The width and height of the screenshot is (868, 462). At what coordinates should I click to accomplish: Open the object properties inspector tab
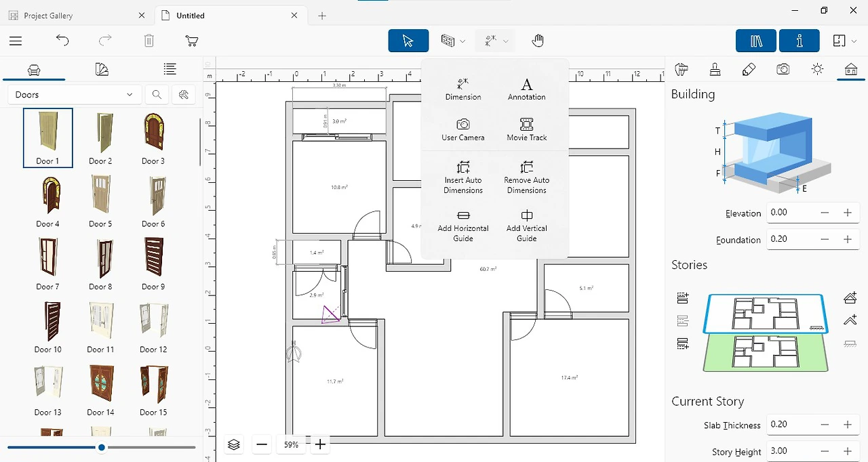(682, 69)
